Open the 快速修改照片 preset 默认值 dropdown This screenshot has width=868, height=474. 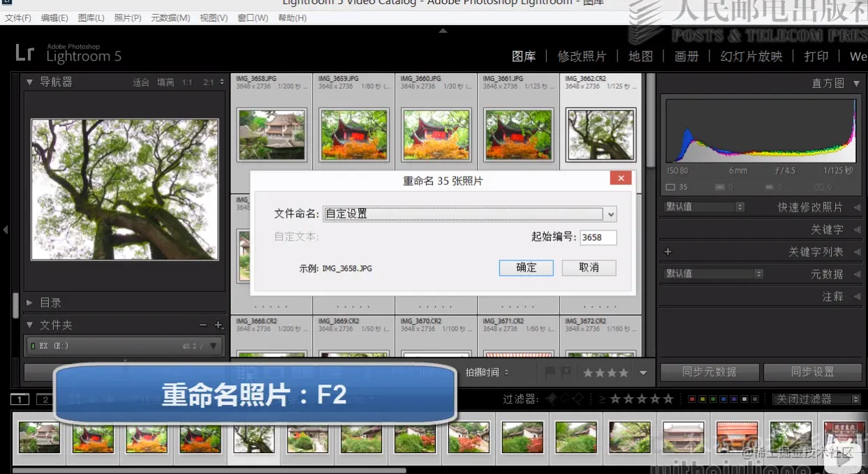705,207
